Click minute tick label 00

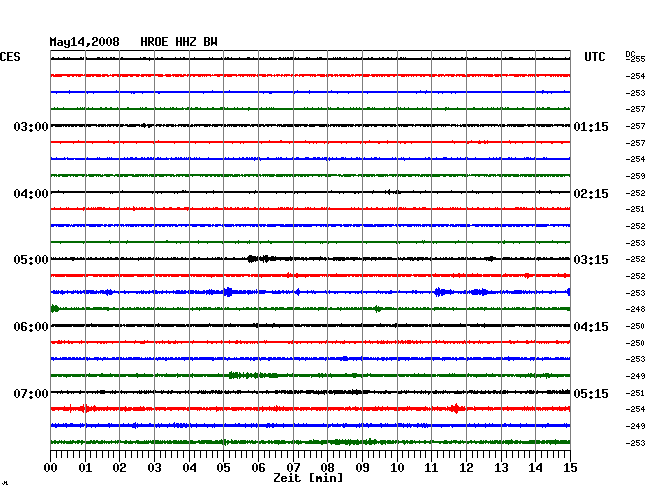pos(51,468)
